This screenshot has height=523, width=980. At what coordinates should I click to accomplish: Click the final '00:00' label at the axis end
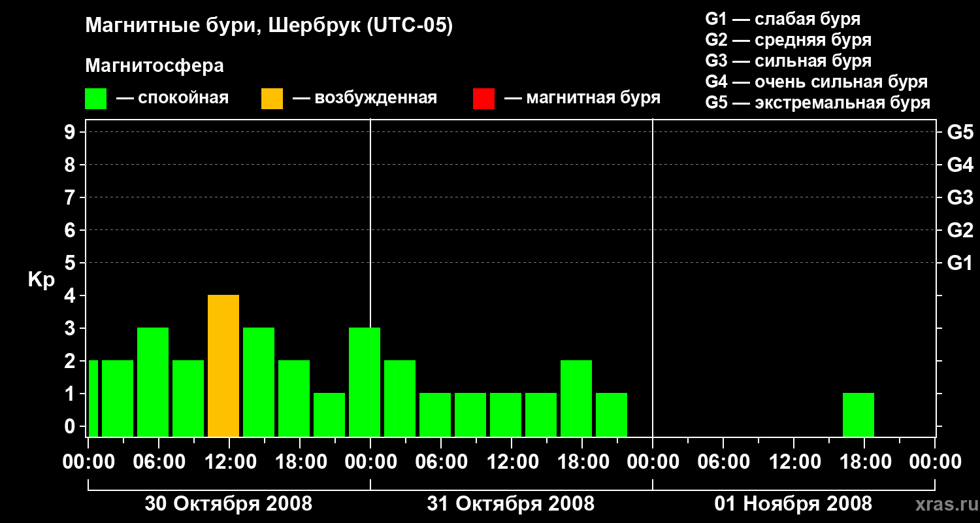935,462
